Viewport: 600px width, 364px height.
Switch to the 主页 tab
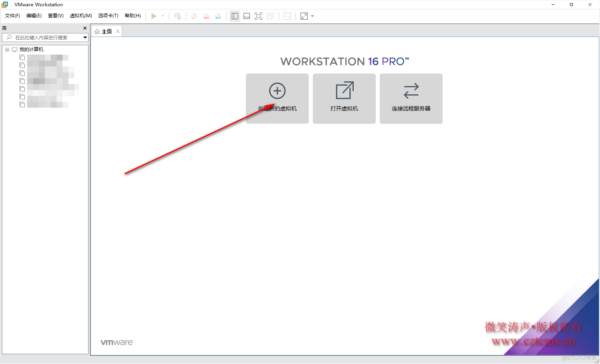[107, 31]
